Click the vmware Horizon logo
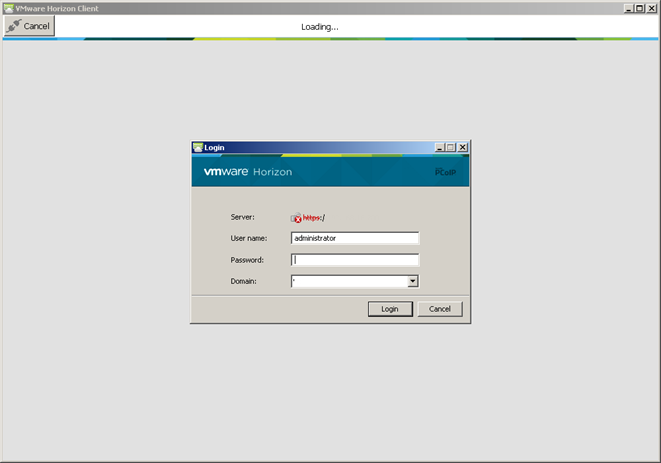This screenshot has height=463, width=661. pos(248,172)
